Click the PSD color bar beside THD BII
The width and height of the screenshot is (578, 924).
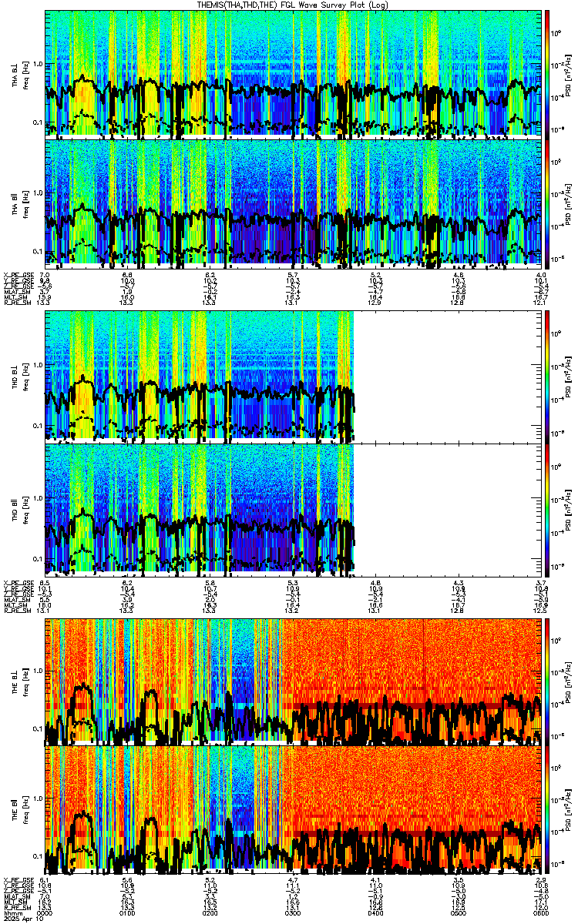(548, 508)
